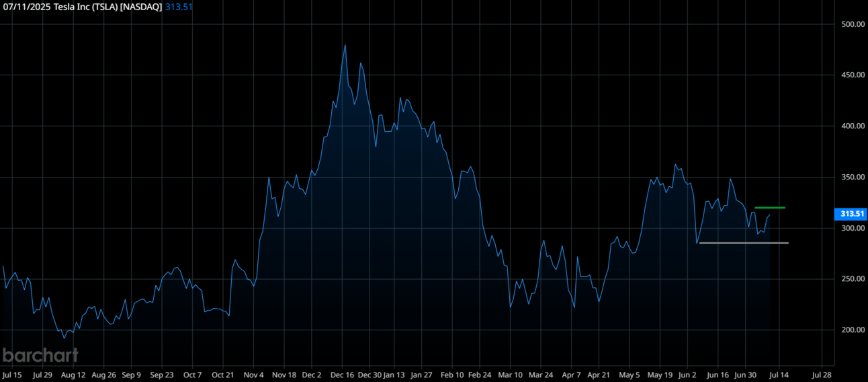Click the Feb 24 date label
Screen dimensions: 868x382
[480, 375]
